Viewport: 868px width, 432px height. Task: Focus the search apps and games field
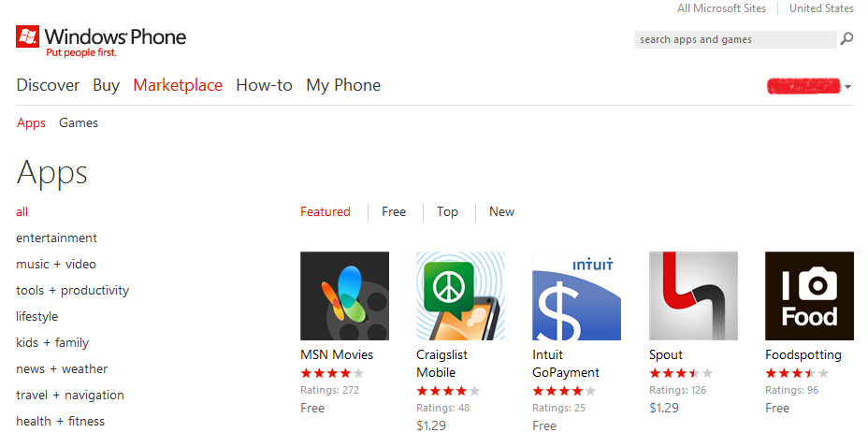(x=734, y=39)
